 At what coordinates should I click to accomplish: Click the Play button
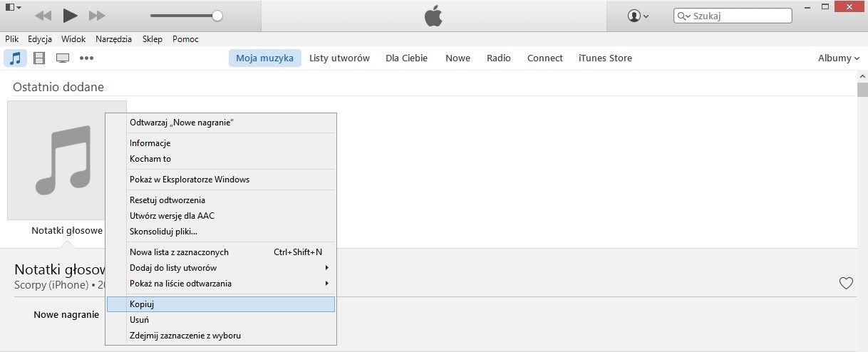(x=70, y=15)
